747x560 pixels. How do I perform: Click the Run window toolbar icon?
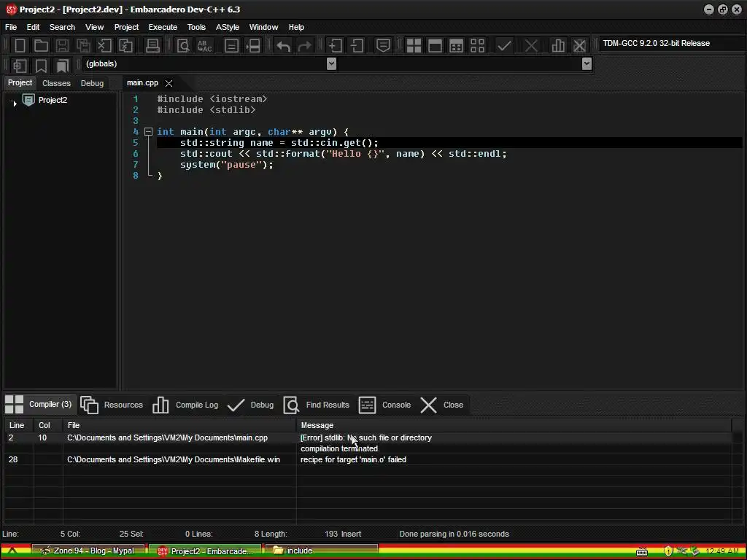pyautogui.click(x=435, y=46)
